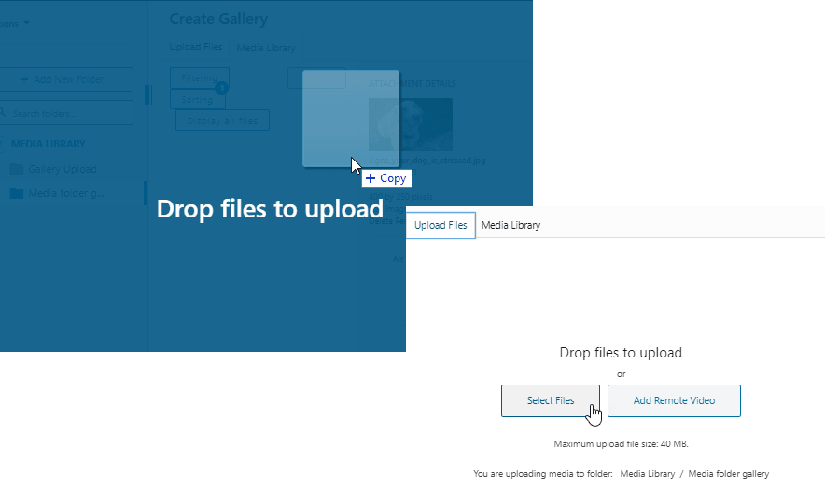This screenshot has width=825, height=504.
Task: Open the dimmed options dropdown arrow at top-left
Action: click(x=26, y=23)
